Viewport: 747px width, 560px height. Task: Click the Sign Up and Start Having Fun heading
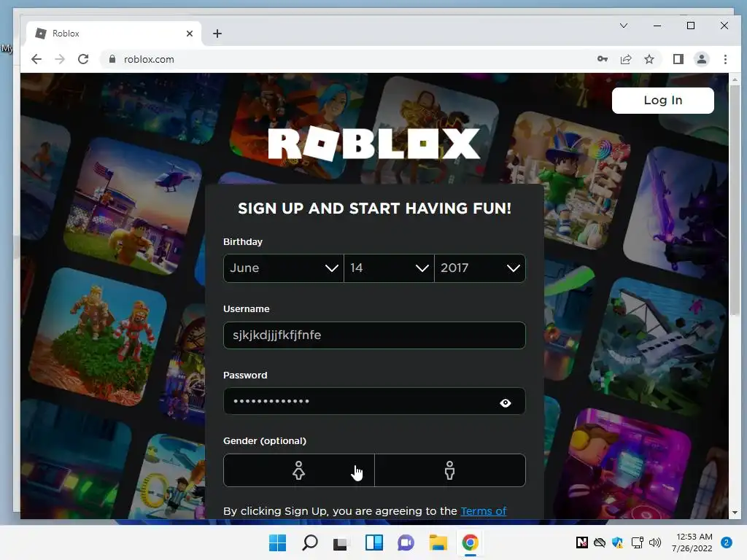(374, 209)
